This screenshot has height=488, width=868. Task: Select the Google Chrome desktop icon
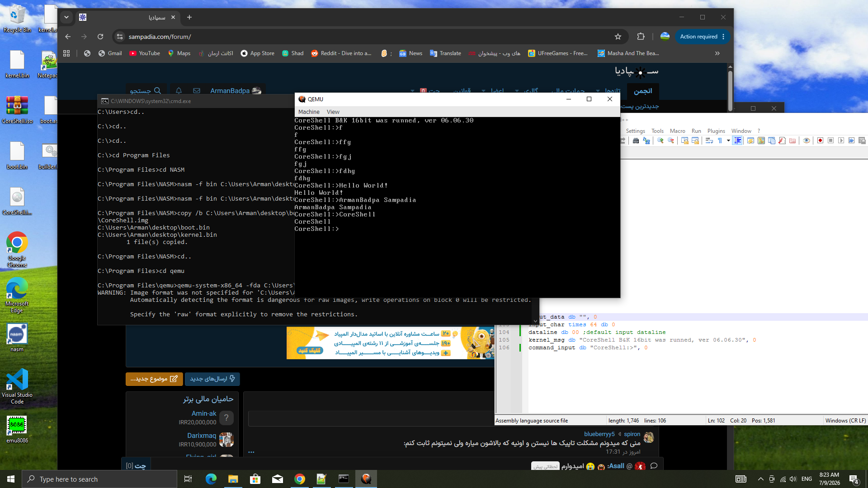tap(17, 249)
